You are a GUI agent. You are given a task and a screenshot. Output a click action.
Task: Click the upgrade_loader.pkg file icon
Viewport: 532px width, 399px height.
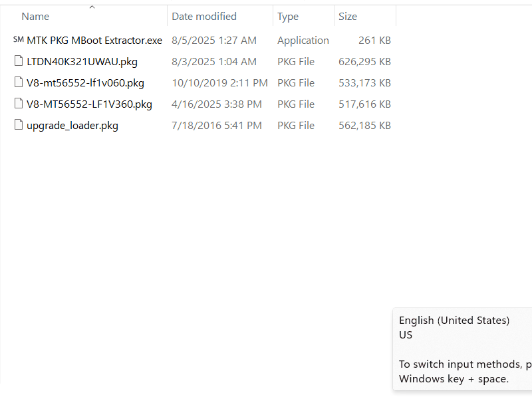[x=19, y=125]
